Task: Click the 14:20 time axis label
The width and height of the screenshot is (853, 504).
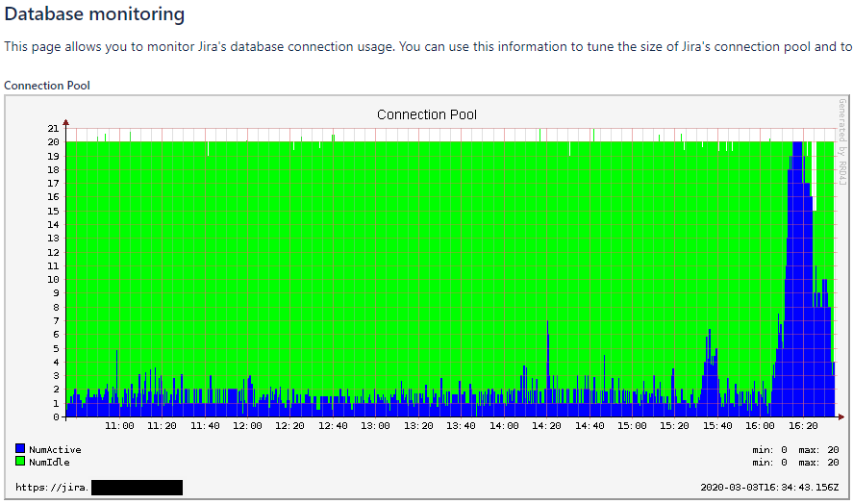Action: coord(546,426)
